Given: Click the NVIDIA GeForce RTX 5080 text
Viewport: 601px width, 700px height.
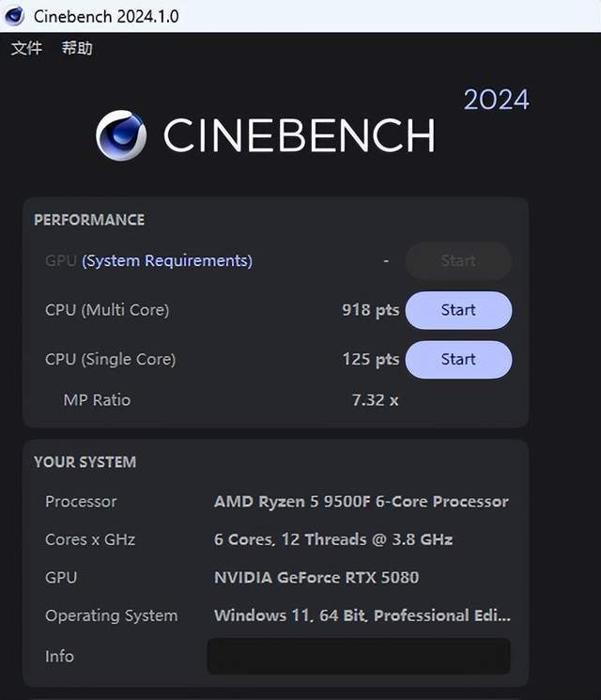Looking at the screenshot, I should click(316, 577).
